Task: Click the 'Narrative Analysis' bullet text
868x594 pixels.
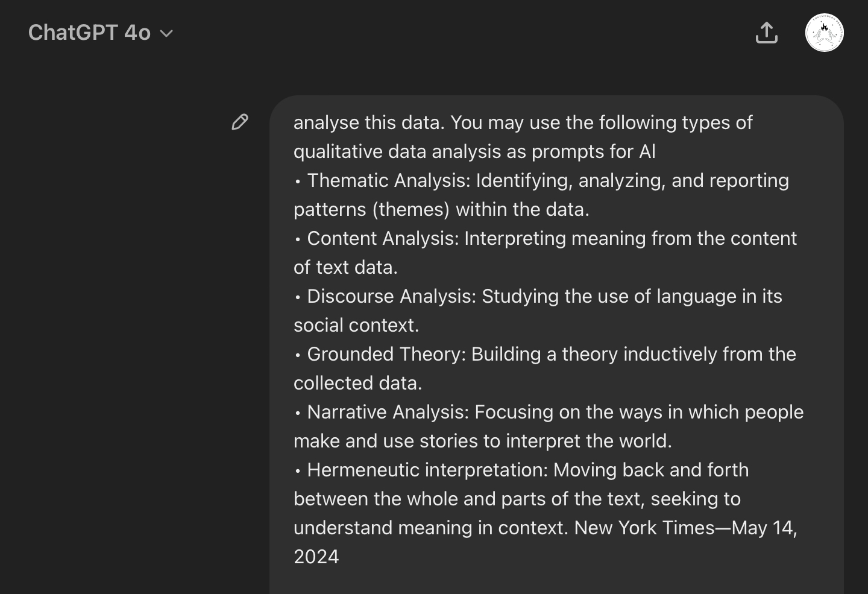Action: (x=388, y=412)
